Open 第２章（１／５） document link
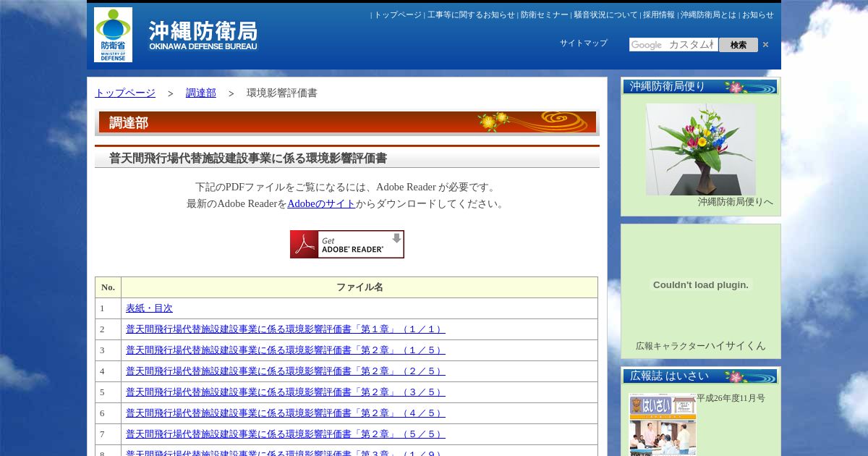868x456 pixels. [286, 350]
